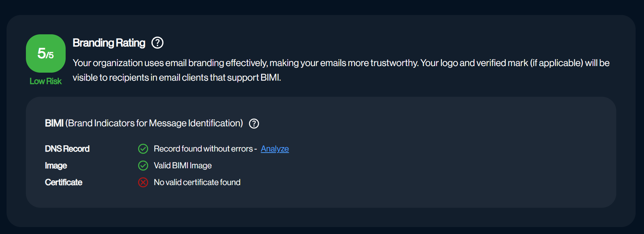This screenshot has width=644, height=234.
Task: Select the Certificate row label
Action: (x=63, y=182)
